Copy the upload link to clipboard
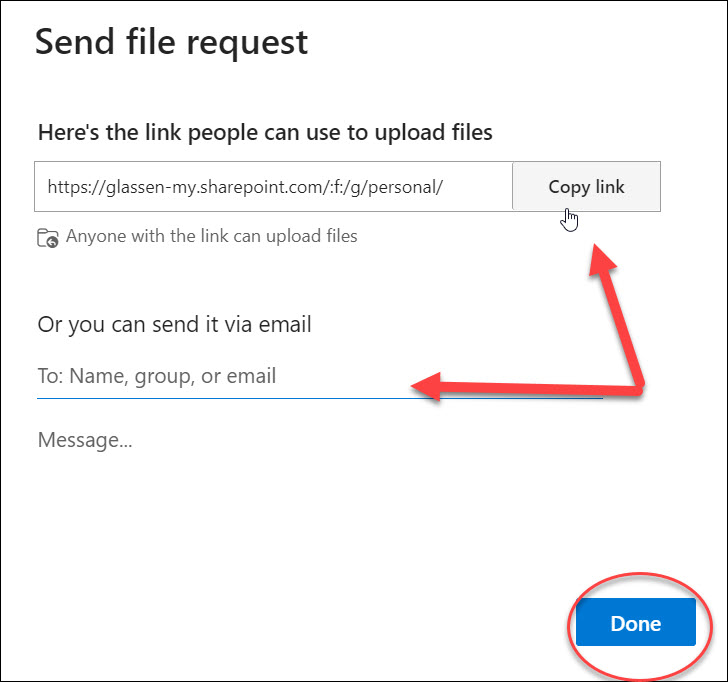 [586, 187]
